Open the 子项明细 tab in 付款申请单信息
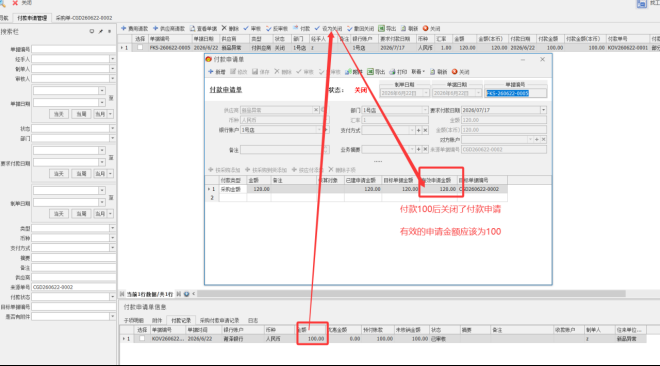 tap(134, 321)
